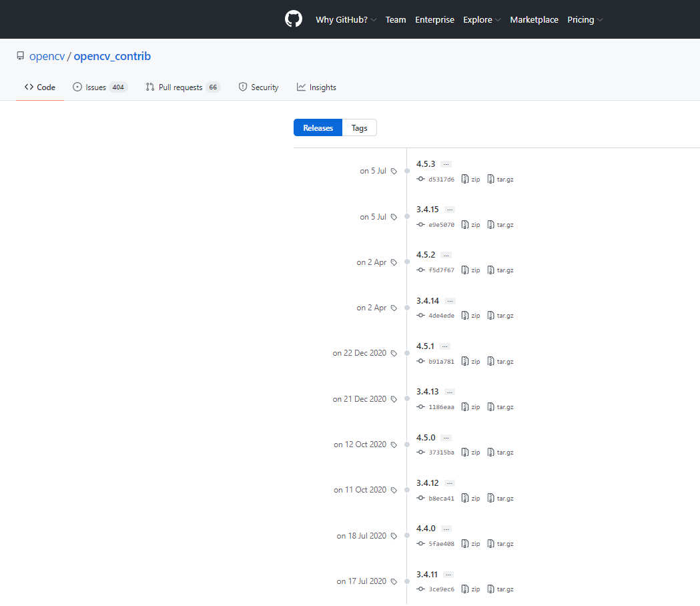This screenshot has height=606, width=700.
Task: Expand the ellipsis next to 4.5.2
Action: point(446,256)
